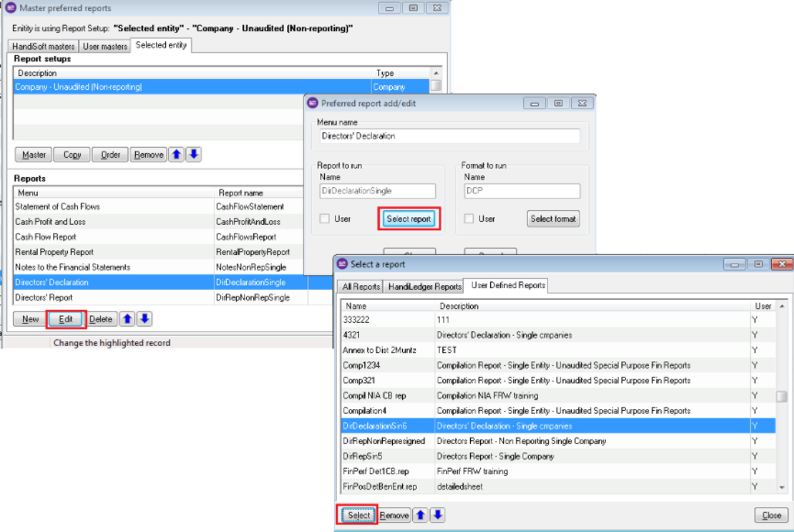794x532 pixels.
Task: Click the Preferred report add/edit title bar icon
Action: click(313, 103)
